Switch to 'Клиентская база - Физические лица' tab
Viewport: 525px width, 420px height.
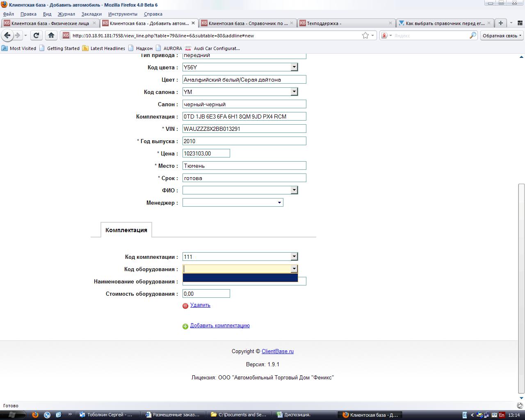point(50,23)
